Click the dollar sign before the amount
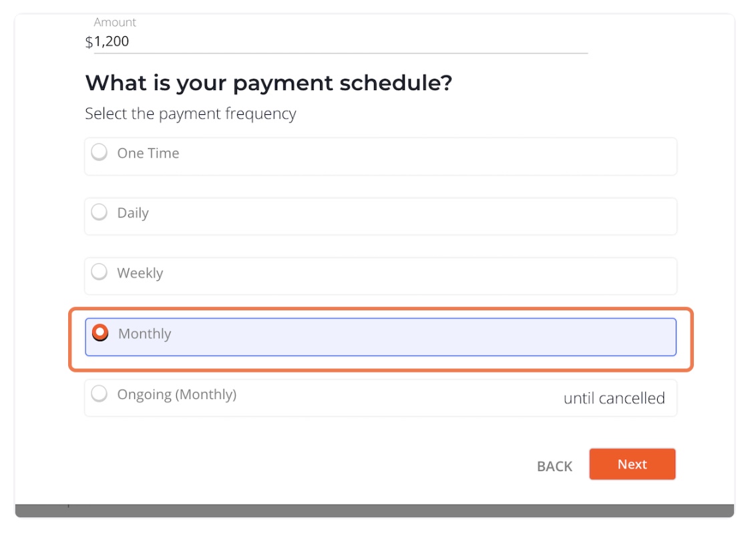756x538 pixels. (89, 42)
